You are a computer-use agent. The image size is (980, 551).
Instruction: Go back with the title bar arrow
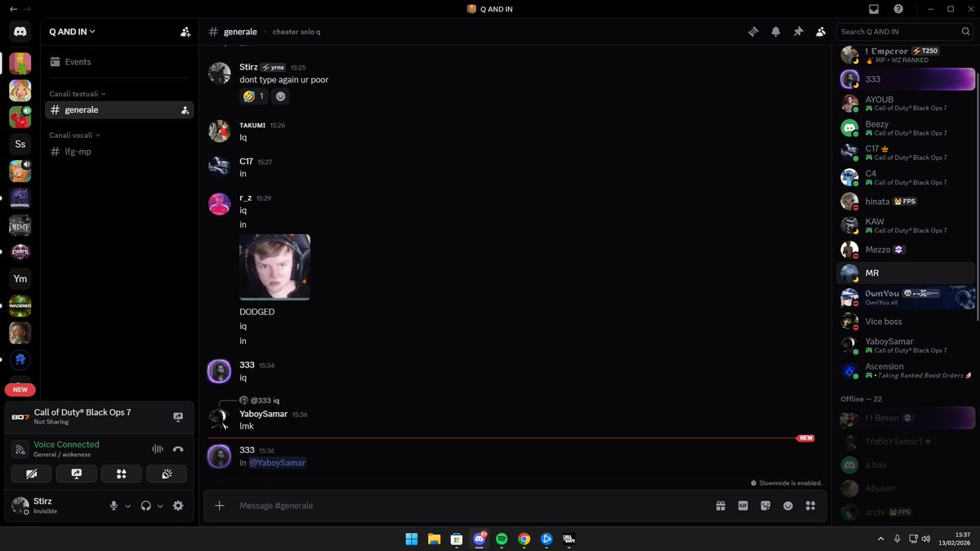[13, 9]
